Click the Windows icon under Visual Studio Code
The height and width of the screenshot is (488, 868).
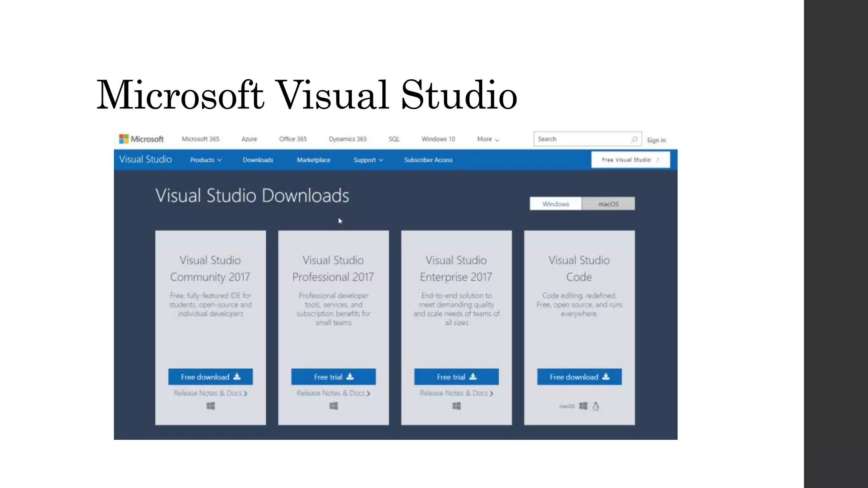point(583,406)
